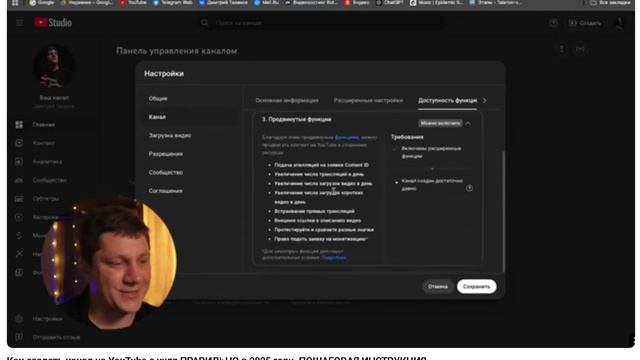This screenshot has height=360, width=640.
Task: Click the Можно включить status badge
Action: 440,123
